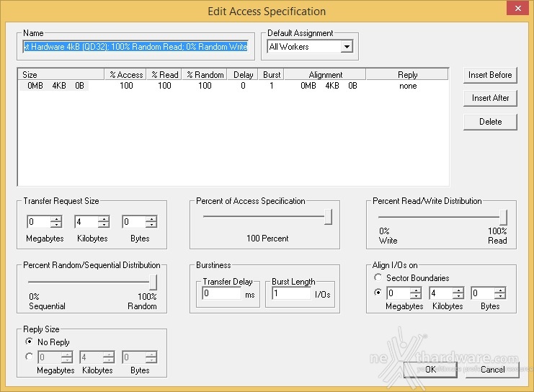Screen dimensions: 534x392
Task: Adjust the Reply Size Bytes spinner
Action: tap(151, 357)
